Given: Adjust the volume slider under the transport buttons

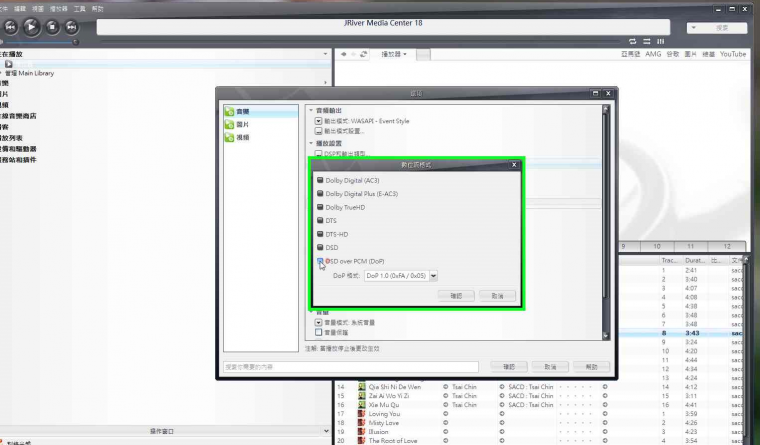Looking at the screenshot, I should [x=38, y=42].
